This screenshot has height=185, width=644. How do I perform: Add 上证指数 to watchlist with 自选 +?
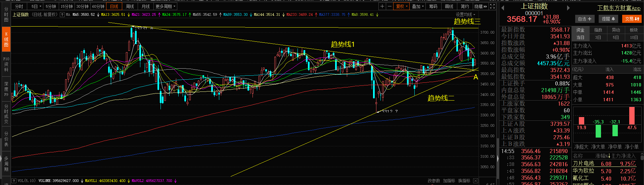click(x=585, y=19)
